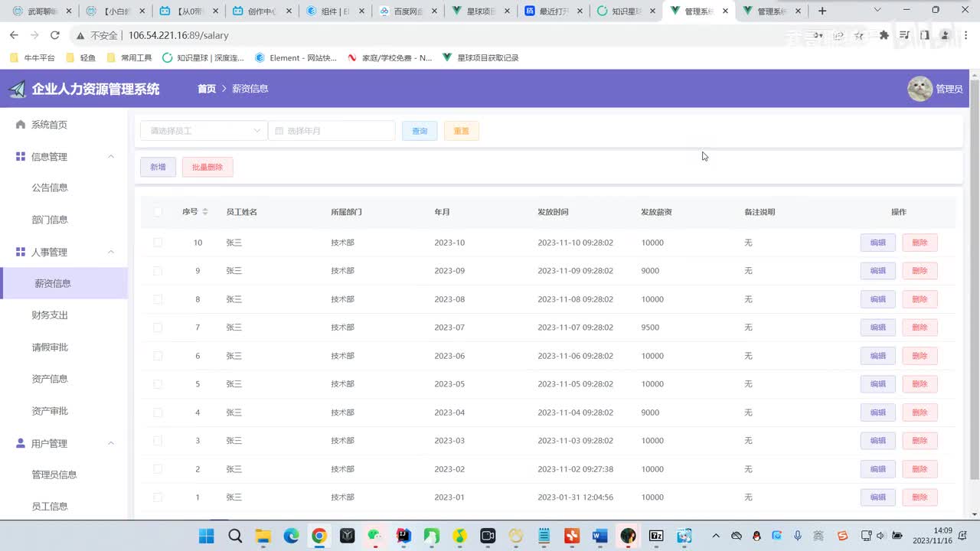The height and width of the screenshot is (551, 980).
Task: Open the Element bookmark
Action: click(296, 57)
